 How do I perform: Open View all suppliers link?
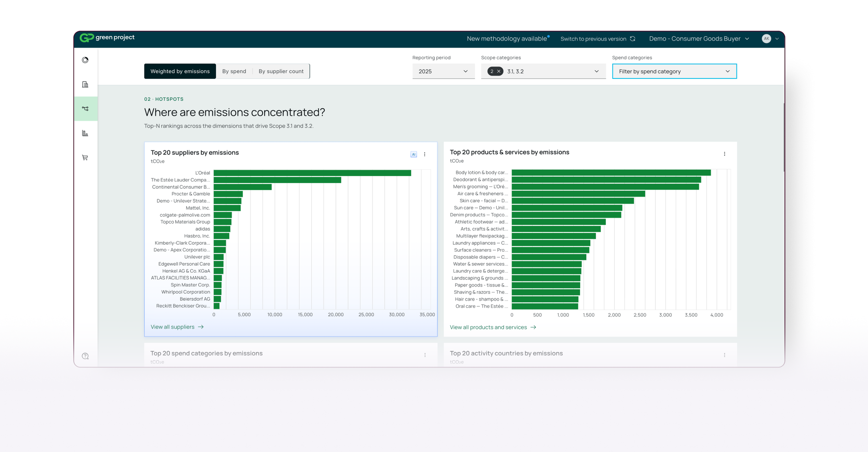pyautogui.click(x=177, y=327)
